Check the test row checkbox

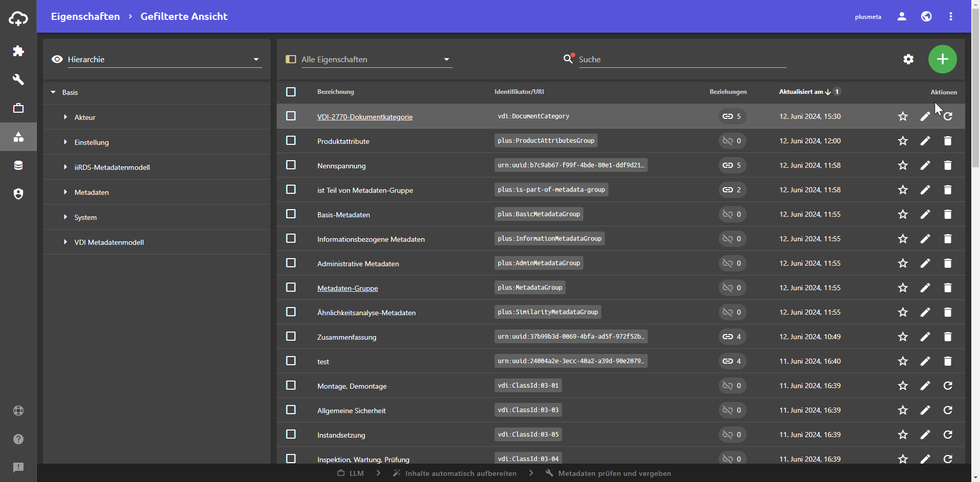coord(291,361)
